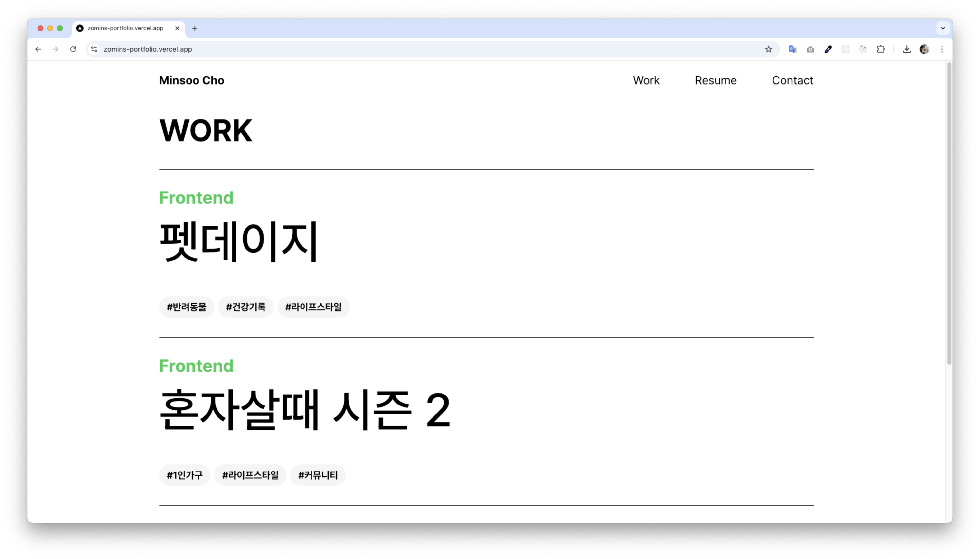This screenshot has height=559, width=980.
Task: Click the #건강기록 tag
Action: (245, 307)
